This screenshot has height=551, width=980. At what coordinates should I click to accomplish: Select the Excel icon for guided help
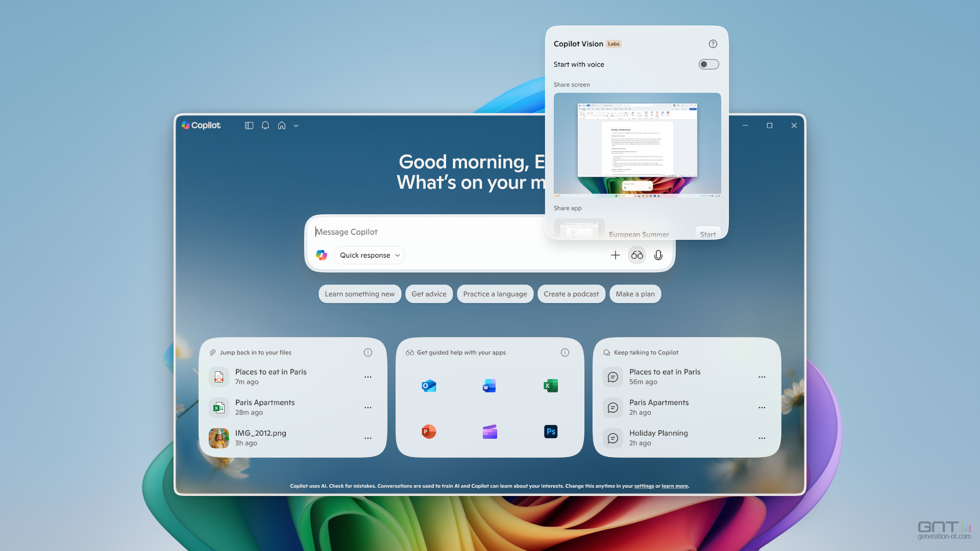click(x=550, y=385)
